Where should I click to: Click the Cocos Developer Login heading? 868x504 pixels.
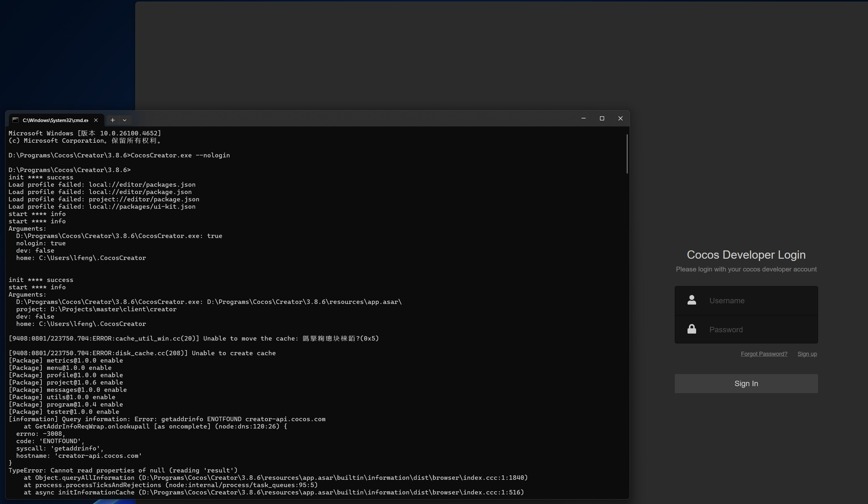(746, 255)
